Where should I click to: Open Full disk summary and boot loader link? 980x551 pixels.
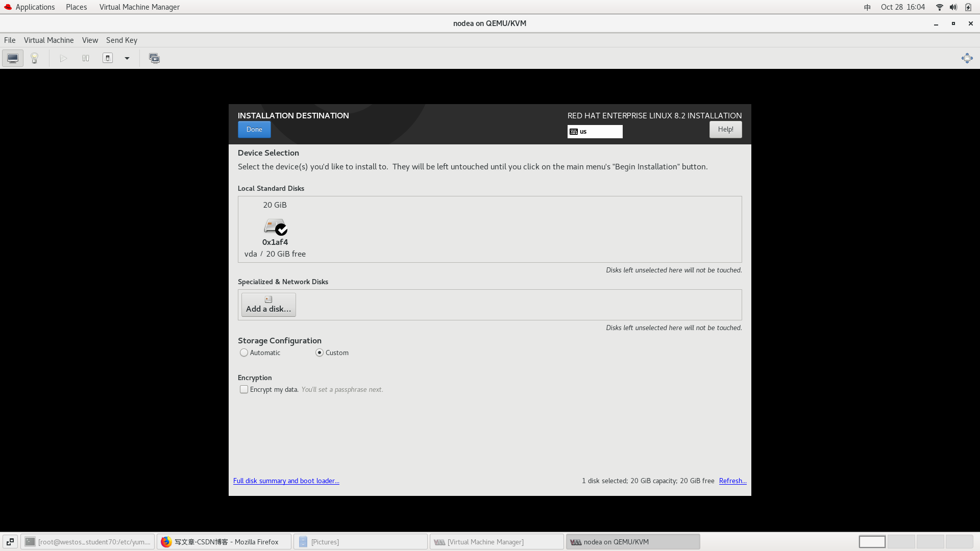(x=286, y=481)
